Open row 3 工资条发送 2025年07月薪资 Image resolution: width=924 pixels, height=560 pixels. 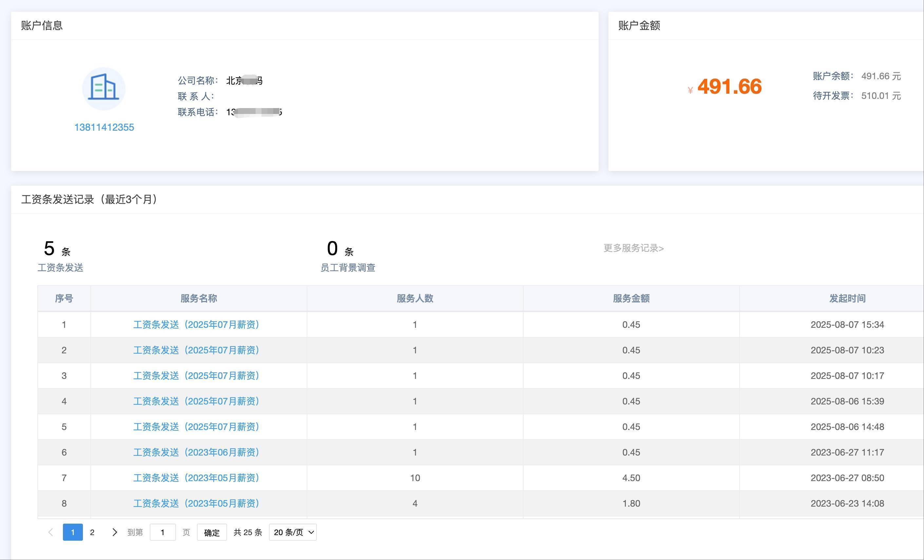pos(196,376)
